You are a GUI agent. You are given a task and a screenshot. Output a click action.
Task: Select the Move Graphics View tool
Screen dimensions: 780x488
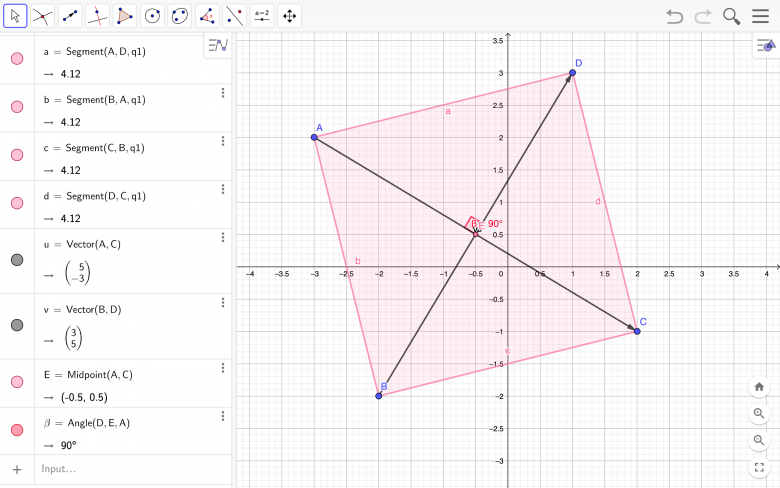[290, 16]
